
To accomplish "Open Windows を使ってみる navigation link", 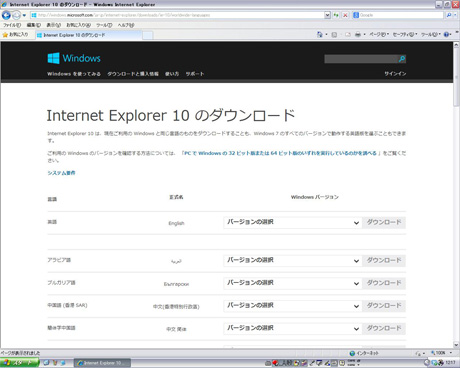I will click(74, 74).
